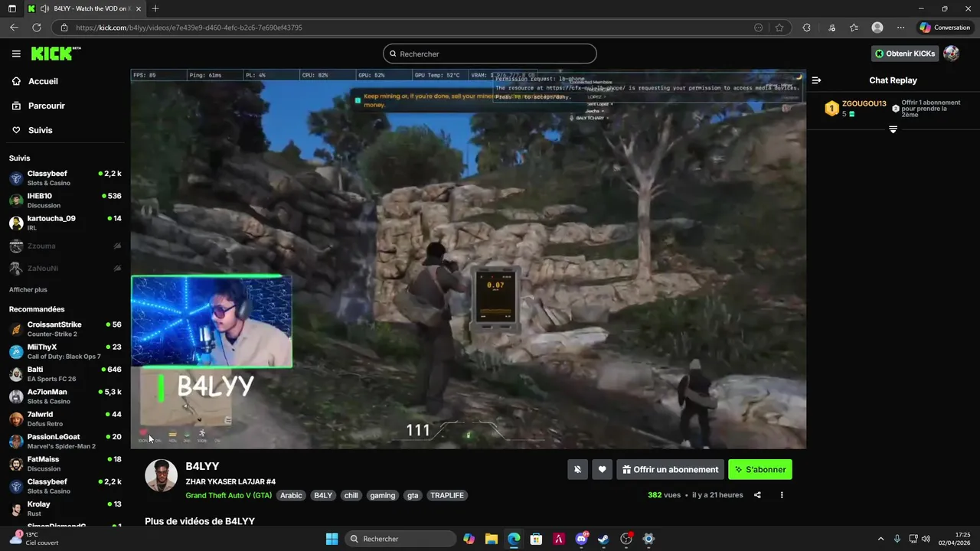Go back with browser back arrow
Viewport: 980px width, 551px height.
14,28
